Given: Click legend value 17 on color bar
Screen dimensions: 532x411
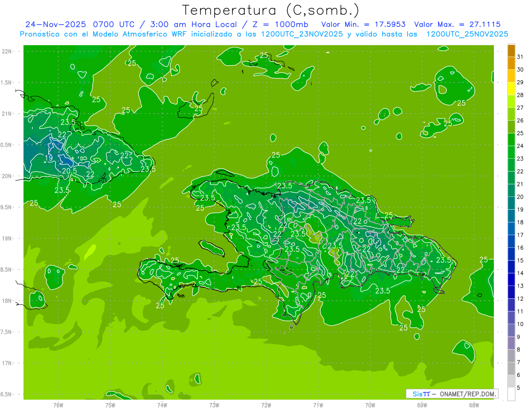Looking at the screenshot, I should [x=520, y=235].
